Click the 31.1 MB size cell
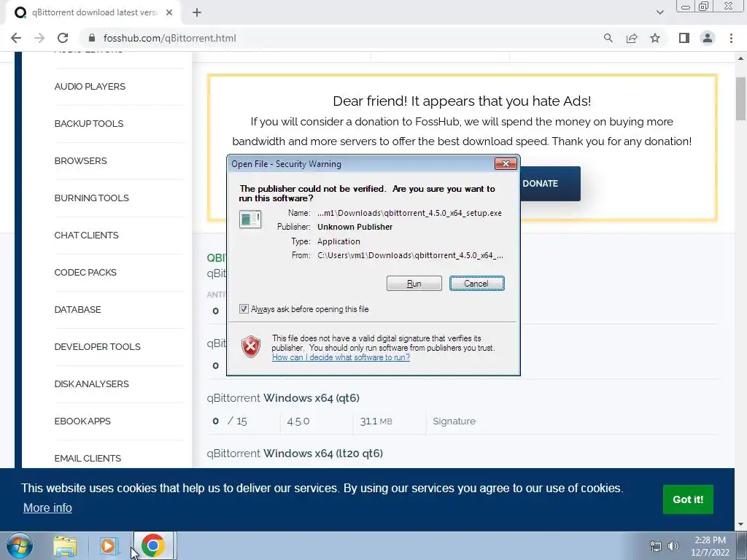 pos(376,421)
